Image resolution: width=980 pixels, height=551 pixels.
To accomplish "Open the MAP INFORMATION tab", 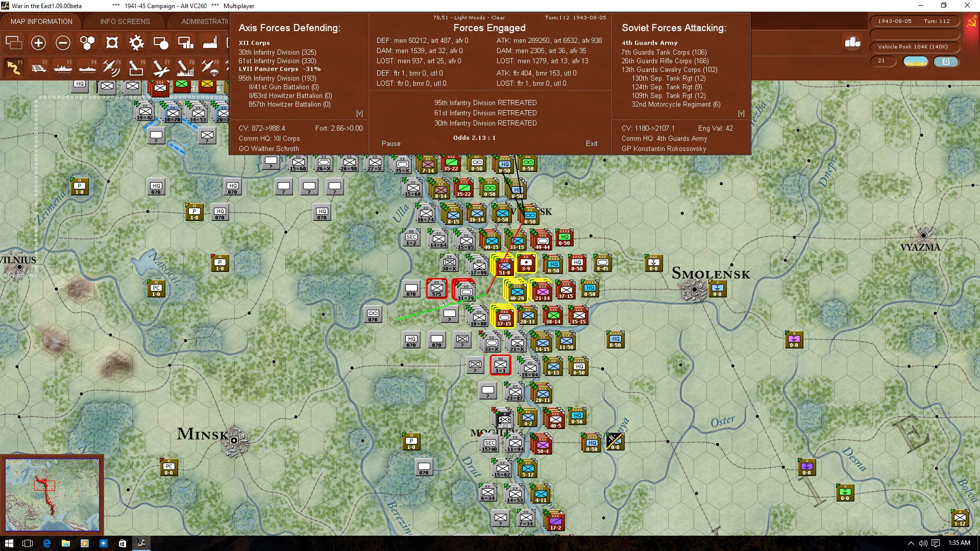I will 41,21.
